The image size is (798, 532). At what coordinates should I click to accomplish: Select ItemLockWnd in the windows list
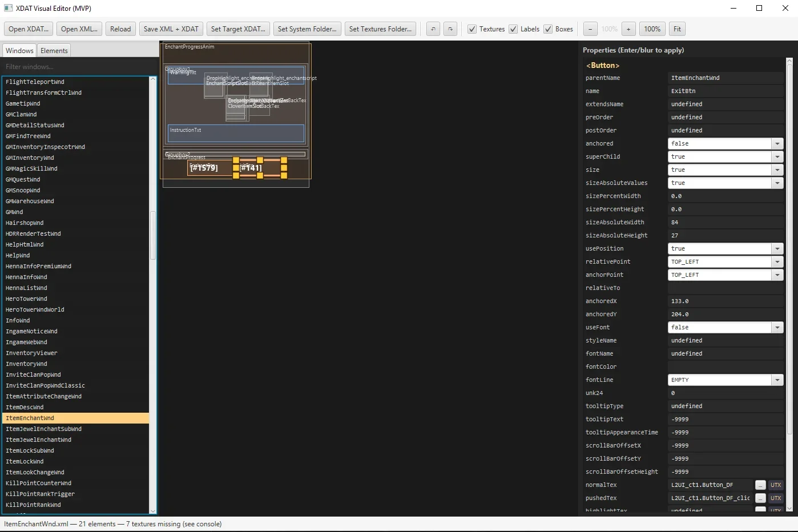[x=76, y=462]
